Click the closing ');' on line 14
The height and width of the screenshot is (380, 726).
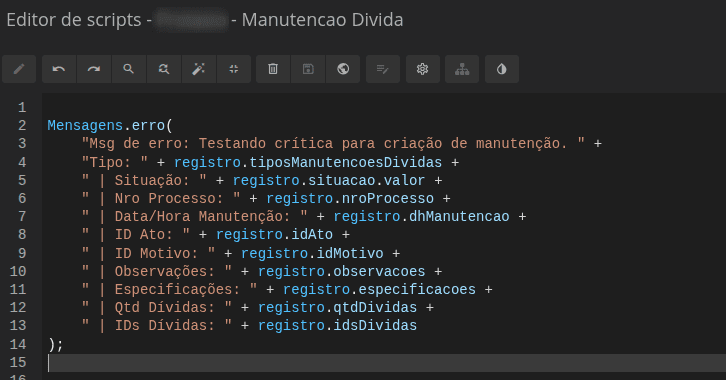[x=55, y=345]
